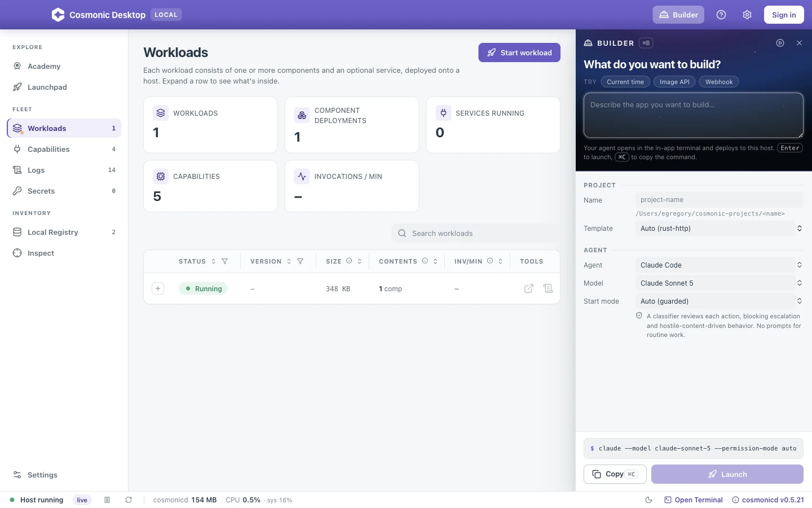Open Logs in the sidebar
Screen dimensions: 812x508
pos(64,170)
